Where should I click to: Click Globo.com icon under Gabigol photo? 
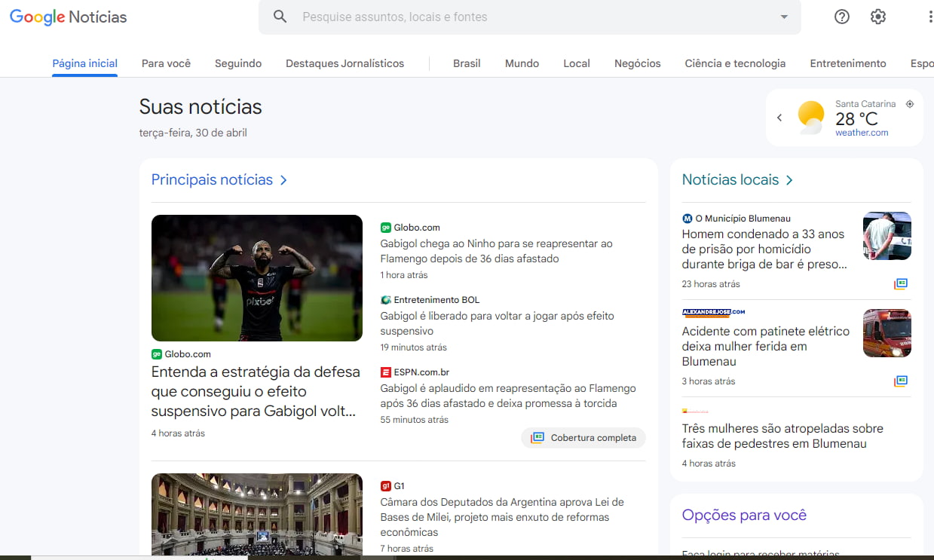tap(157, 354)
